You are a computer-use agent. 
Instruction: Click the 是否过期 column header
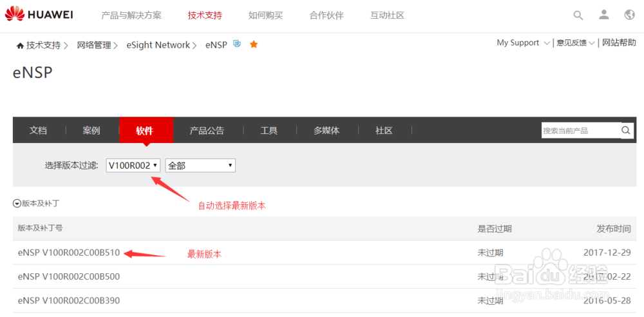495,229
